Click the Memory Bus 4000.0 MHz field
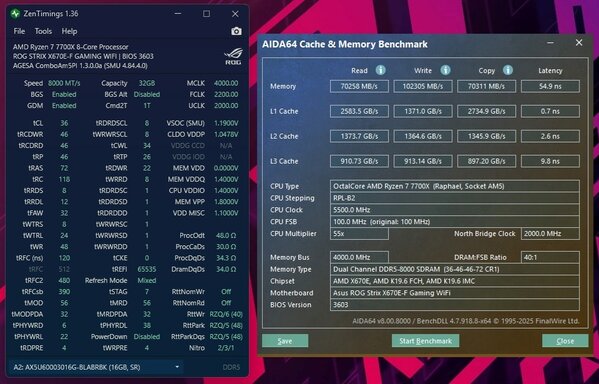Image resolution: width=599 pixels, height=384 pixels. tap(359, 257)
